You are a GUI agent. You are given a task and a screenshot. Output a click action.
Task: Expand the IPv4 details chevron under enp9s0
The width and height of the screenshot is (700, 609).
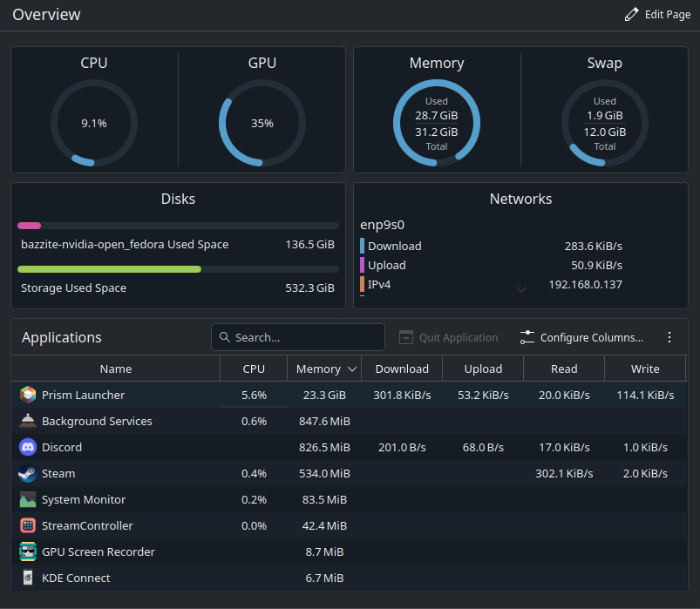520,288
